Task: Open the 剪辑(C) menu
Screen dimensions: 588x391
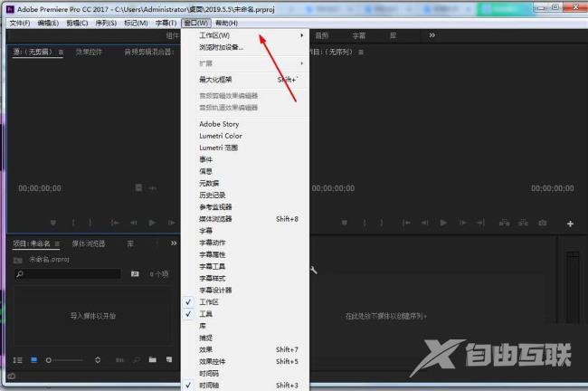Action: click(x=77, y=24)
